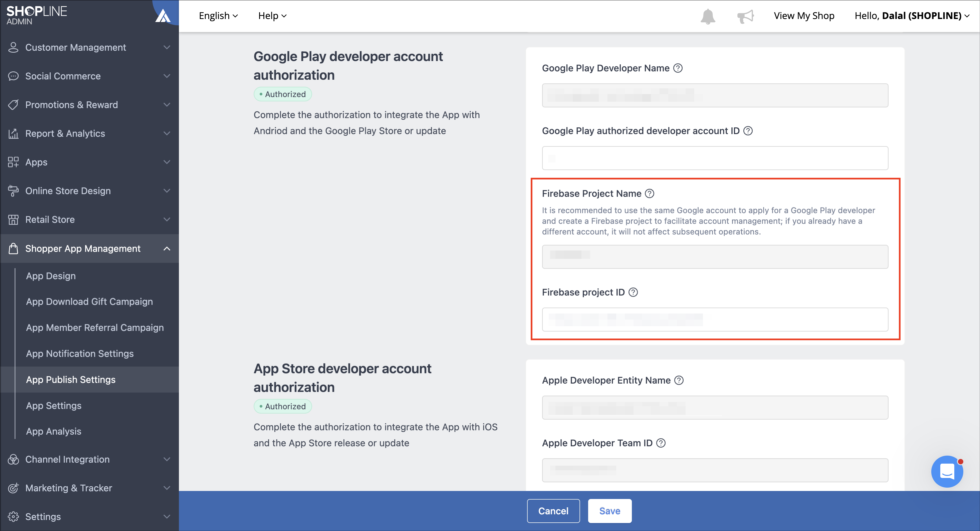Click the App Store Authorized status badge
Viewport: 980px width, 531px height.
pyautogui.click(x=283, y=406)
